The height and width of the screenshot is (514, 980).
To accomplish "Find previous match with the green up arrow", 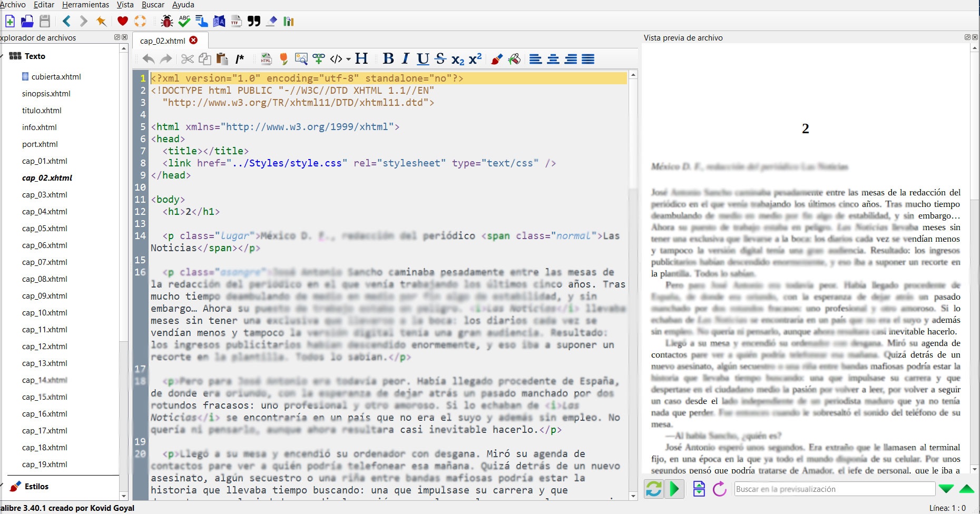I will (x=967, y=489).
